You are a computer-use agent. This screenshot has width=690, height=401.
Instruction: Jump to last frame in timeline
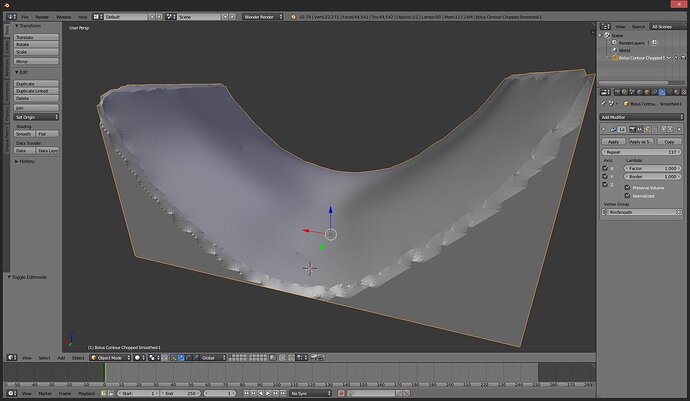(x=283, y=393)
